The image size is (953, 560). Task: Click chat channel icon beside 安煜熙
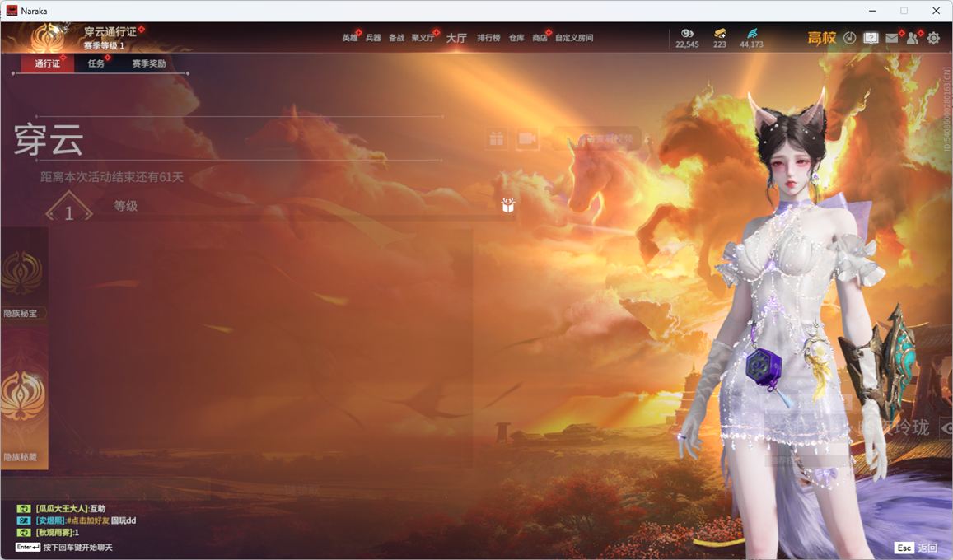tap(24, 520)
